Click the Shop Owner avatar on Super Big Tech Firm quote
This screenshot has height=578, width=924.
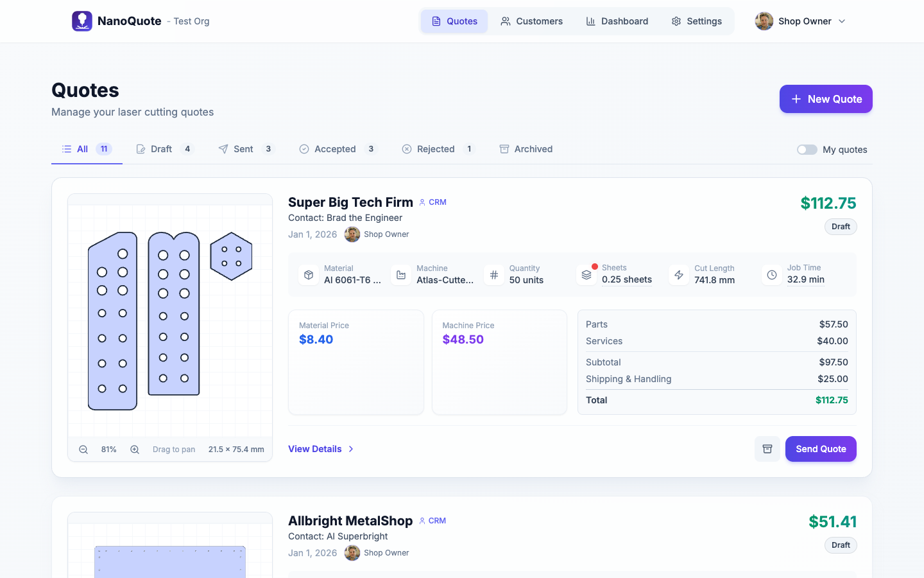point(352,234)
